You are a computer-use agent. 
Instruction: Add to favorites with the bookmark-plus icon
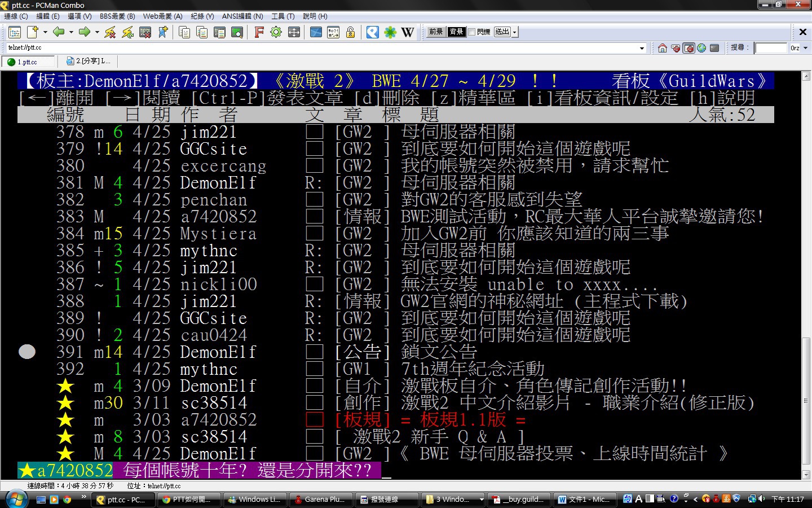[163, 32]
